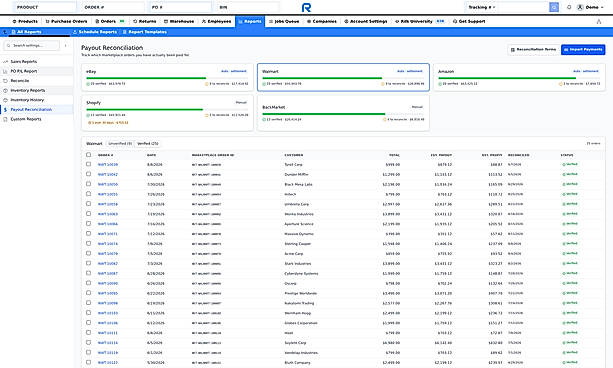Viewport: 613px width, 368px height.
Task: Open the order link for Cyberdyne Systems
Action: 108,274
